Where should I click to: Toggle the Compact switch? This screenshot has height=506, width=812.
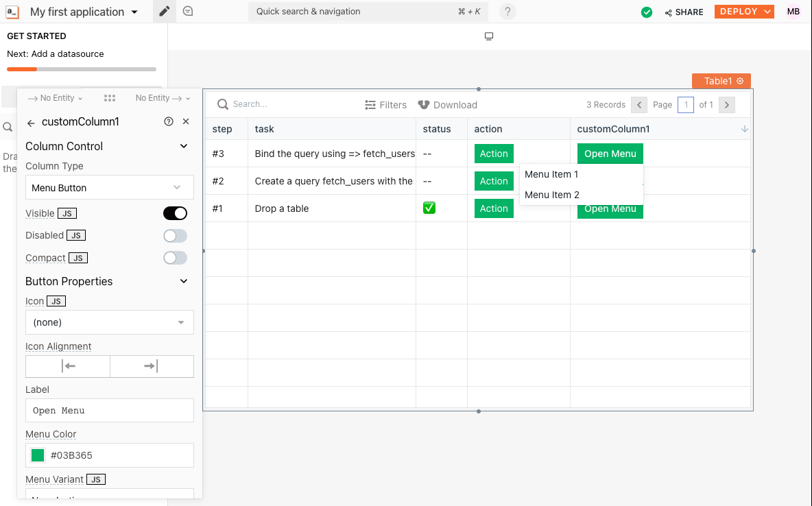pyautogui.click(x=175, y=258)
